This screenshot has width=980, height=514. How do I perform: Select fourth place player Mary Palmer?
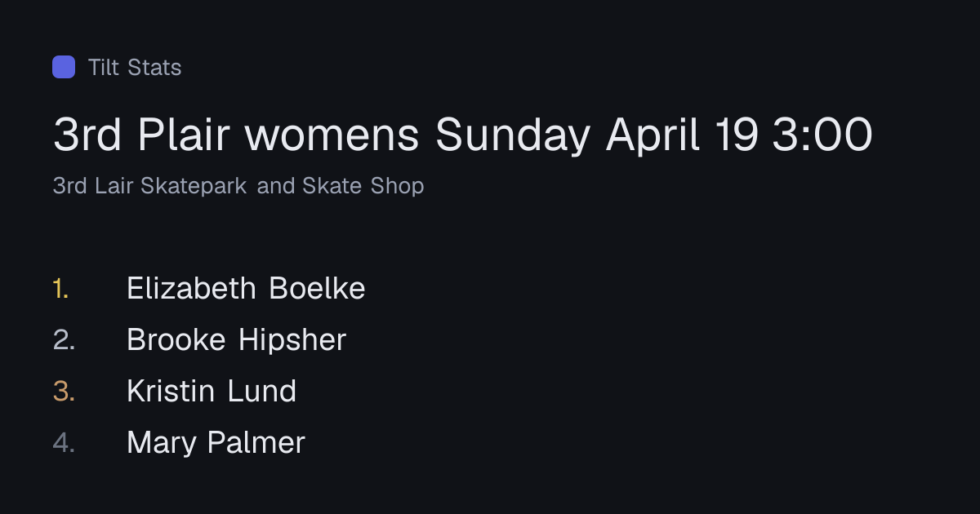point(216,442)
